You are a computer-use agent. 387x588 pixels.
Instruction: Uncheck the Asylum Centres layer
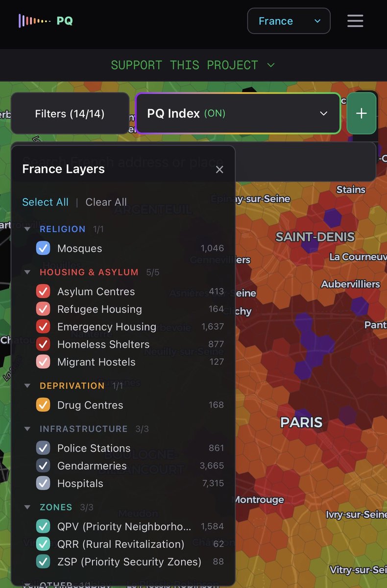click(43, 292)
